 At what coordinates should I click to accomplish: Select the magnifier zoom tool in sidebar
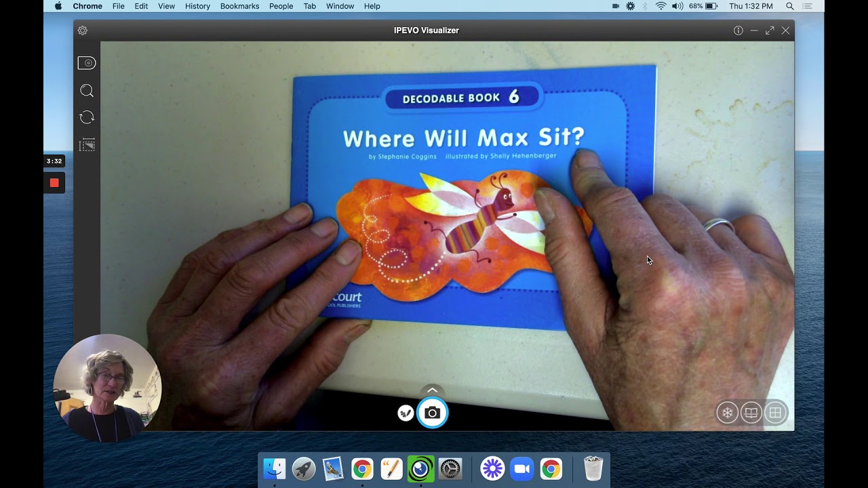[87, 91]
